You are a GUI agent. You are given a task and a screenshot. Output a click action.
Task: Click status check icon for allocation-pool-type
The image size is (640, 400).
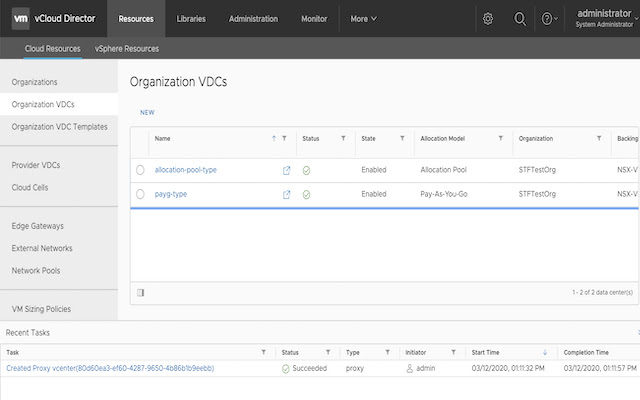point(307,171)
